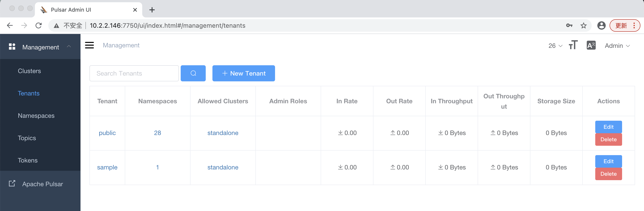
Task: Reload the page in the browser
Action: click(x=38, y=25)
